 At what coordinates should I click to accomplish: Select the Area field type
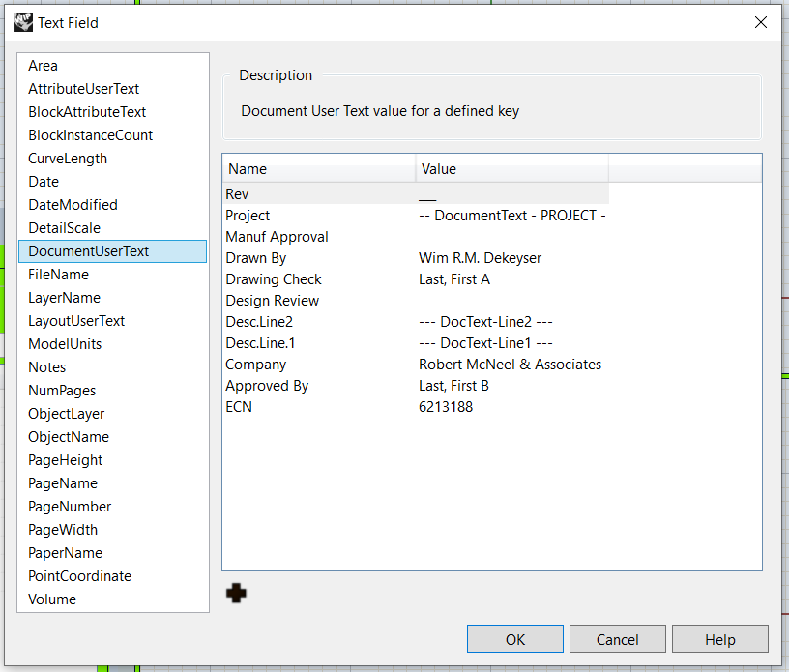[43, 65]
